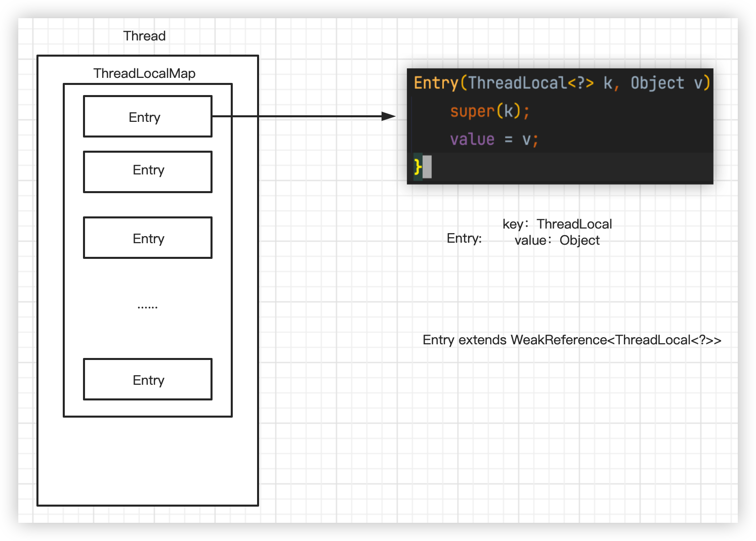Image resolution: width=756 pixels, height=541 pixels.
Task: Select "Entry extends WeakReference<ThreadLocal<?>>" text
Action: (572, 340)
